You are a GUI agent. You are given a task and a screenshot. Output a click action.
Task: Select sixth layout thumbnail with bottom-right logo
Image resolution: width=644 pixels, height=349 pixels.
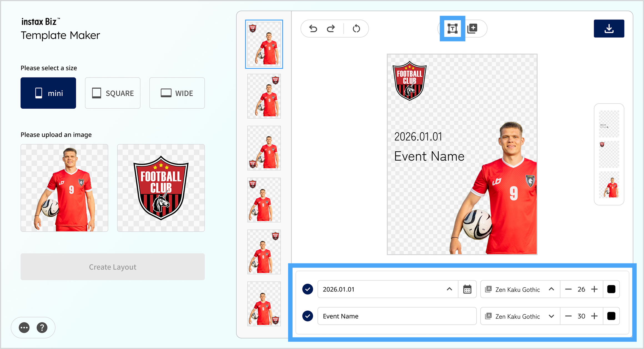[264, 304]
